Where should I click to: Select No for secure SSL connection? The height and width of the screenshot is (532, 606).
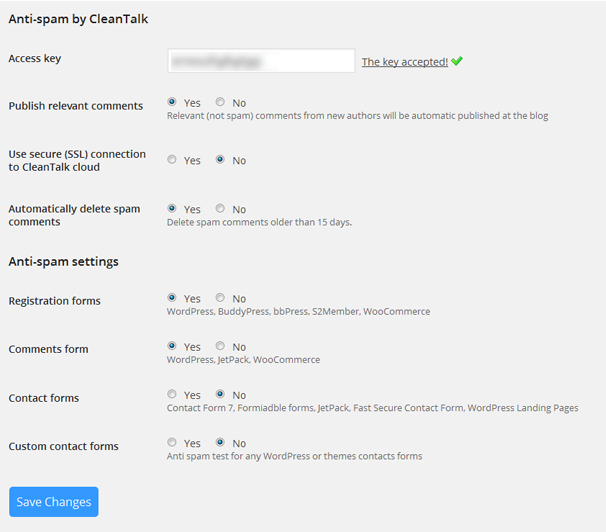pyautogui.click(x=221, y=159)
